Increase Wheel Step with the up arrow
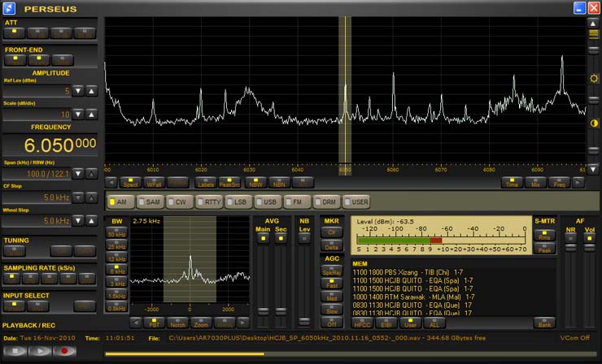This screenshot has width=602, height=364. (x=91, y=221)
